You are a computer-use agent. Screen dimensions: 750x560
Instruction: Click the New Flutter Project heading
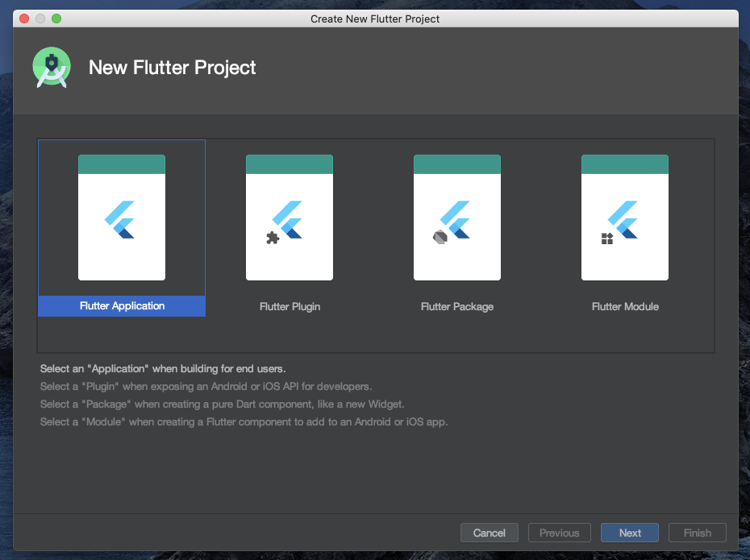(x=173, y=68)
